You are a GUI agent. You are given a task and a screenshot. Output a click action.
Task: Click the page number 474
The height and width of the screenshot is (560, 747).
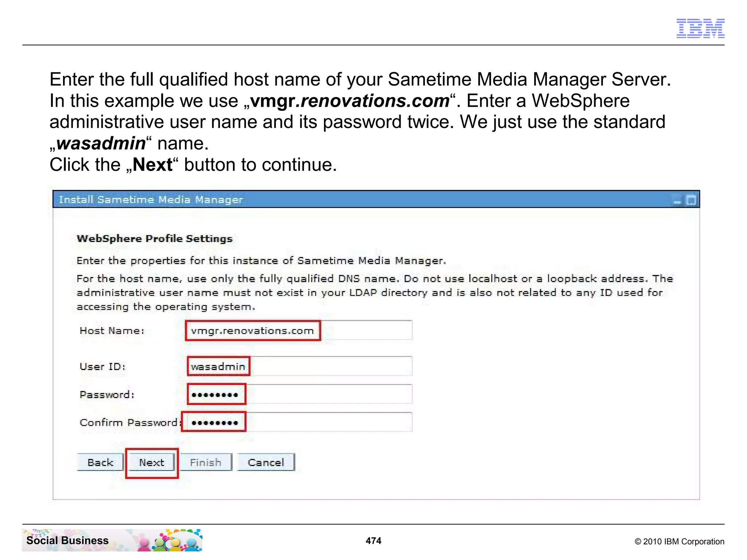point(373,541)
